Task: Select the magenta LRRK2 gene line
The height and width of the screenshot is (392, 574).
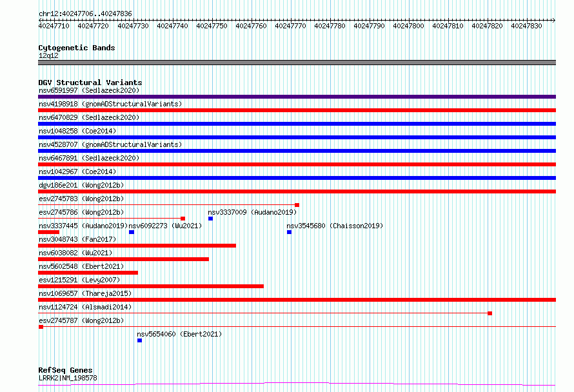Action: pos(297,384)
